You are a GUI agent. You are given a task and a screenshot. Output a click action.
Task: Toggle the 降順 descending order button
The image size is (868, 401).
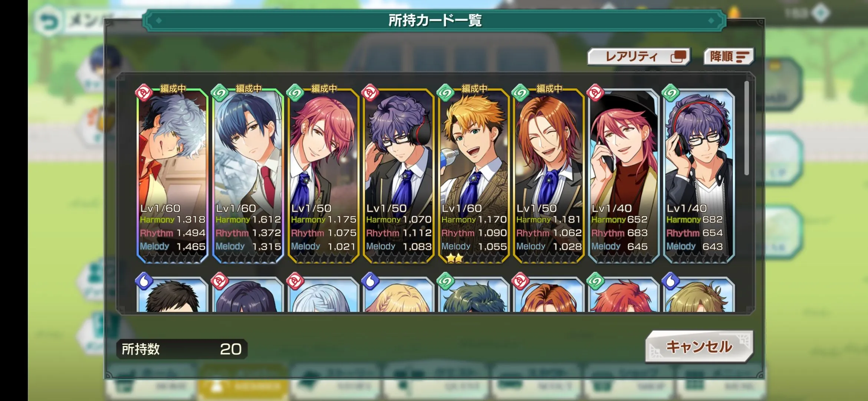tap(729, 57)
